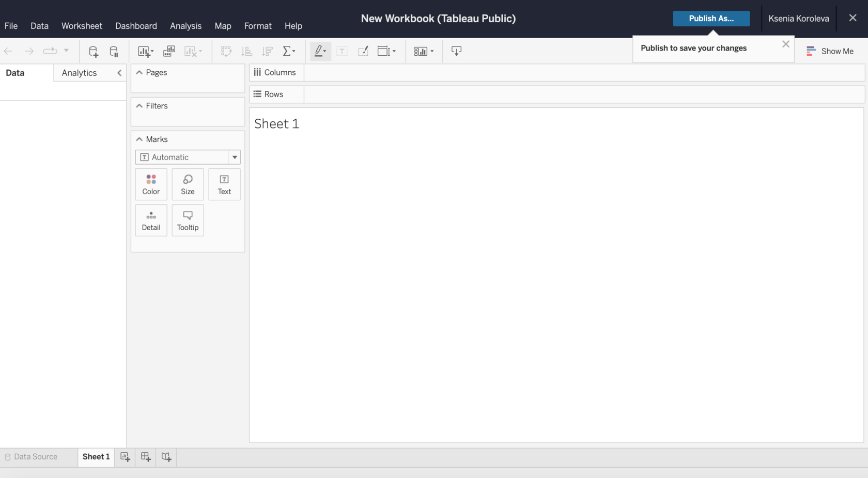Create a new story
868x478 pixels.
click(x=165, y=457)
